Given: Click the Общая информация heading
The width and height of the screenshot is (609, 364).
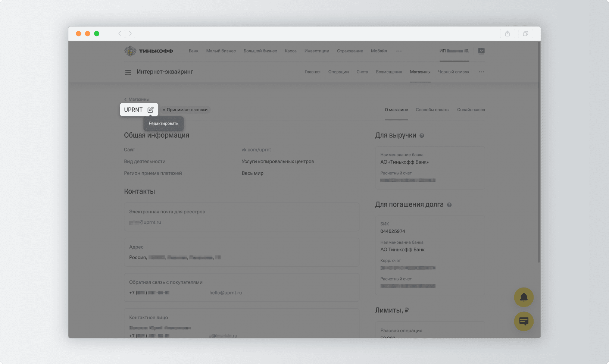Looking at the screenshot, I should click(x=156, y=135).
